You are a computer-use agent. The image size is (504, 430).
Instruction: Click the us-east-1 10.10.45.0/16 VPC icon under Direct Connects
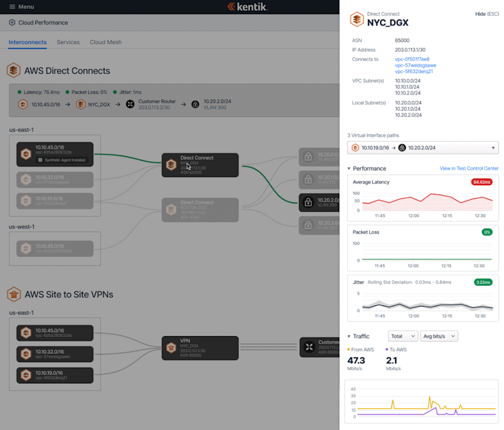[26, 154]
